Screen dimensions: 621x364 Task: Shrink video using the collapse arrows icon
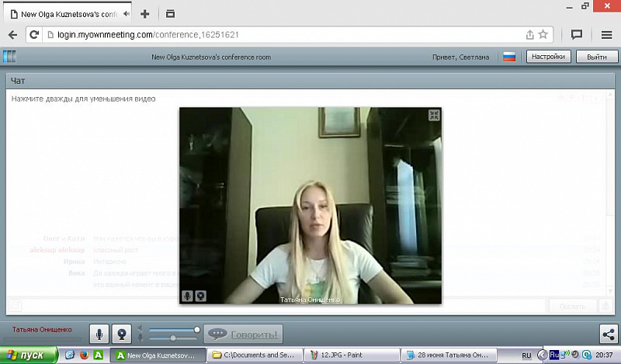point(434,115)
